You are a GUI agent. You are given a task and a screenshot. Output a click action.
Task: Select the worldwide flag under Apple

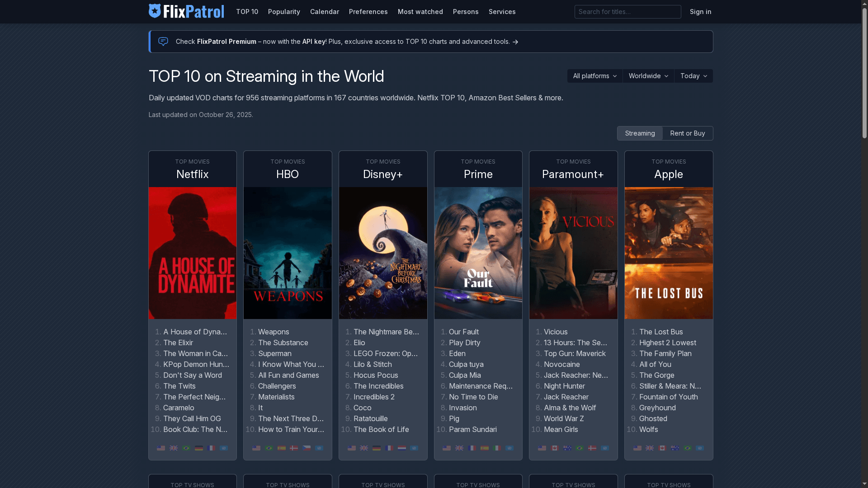pos(700,448)
